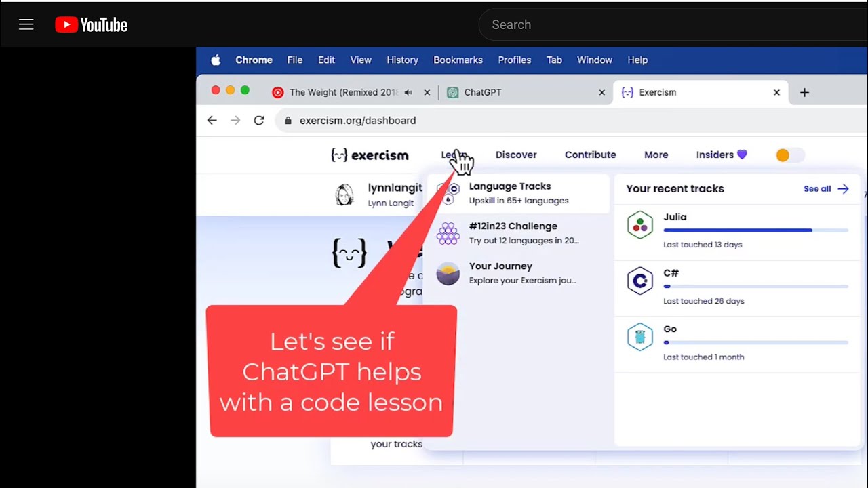Click 'Last touched 13 days' text

703,245
